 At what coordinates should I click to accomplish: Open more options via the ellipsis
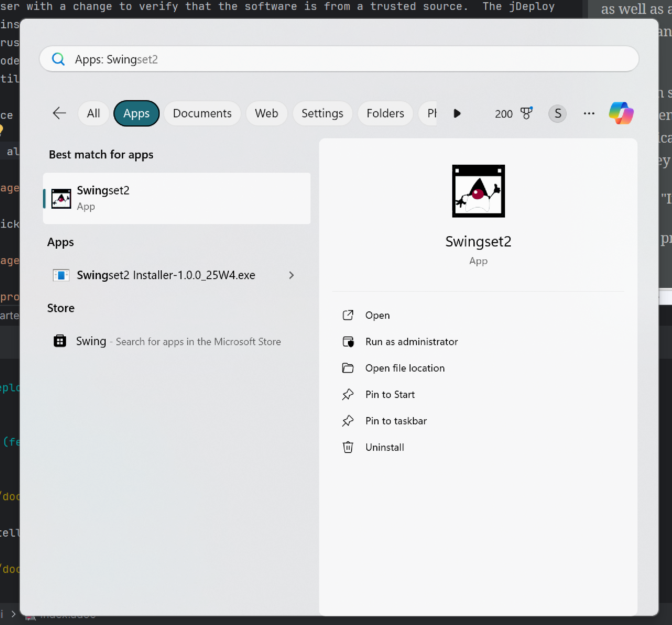click(589, 113)
